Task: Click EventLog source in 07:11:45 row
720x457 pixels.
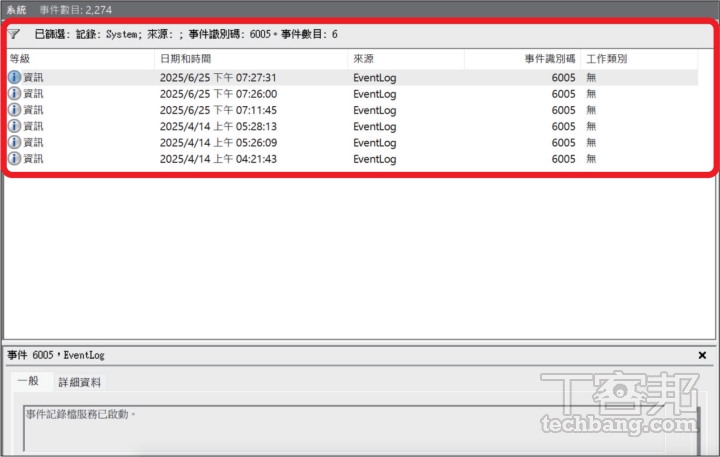Action: [x=375, y=110]
